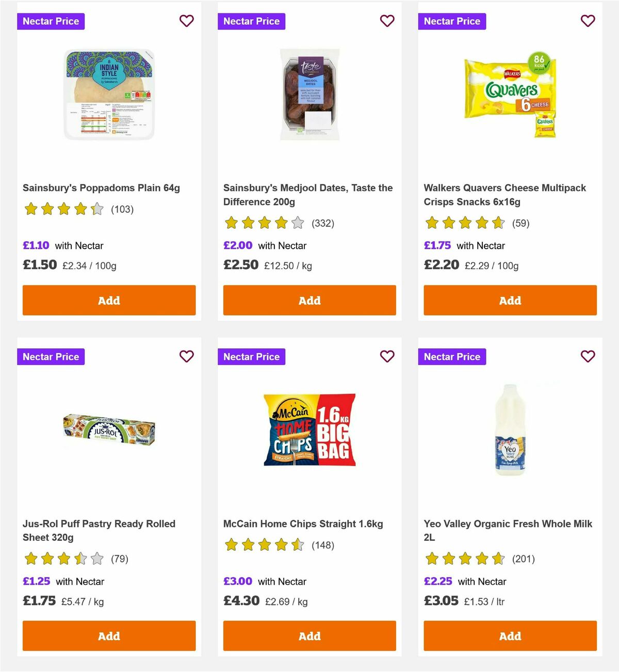Image resolution: width=619 pixels, height=672 pixels.
Task: Click the heart icon on Yeo Valley Milk
Action: tap(588, 357)
